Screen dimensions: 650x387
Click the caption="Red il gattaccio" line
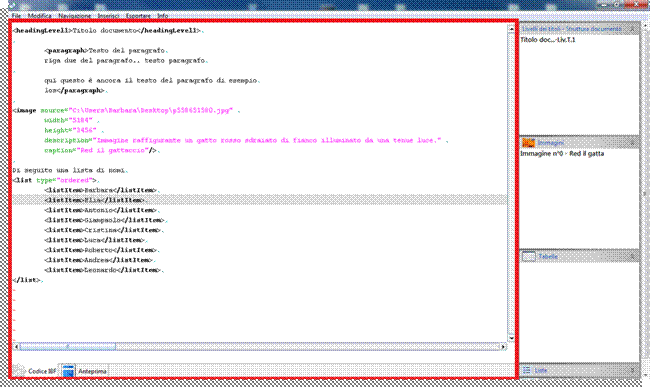[x=101, y=150]
